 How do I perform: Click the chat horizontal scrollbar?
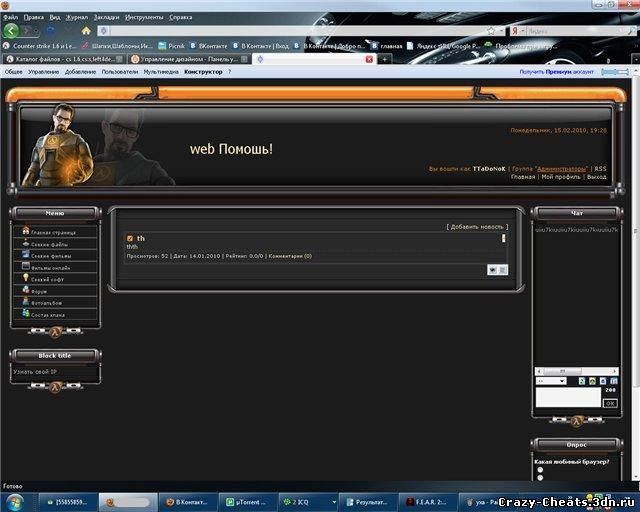pyautogui.click(x=576, y=371)
